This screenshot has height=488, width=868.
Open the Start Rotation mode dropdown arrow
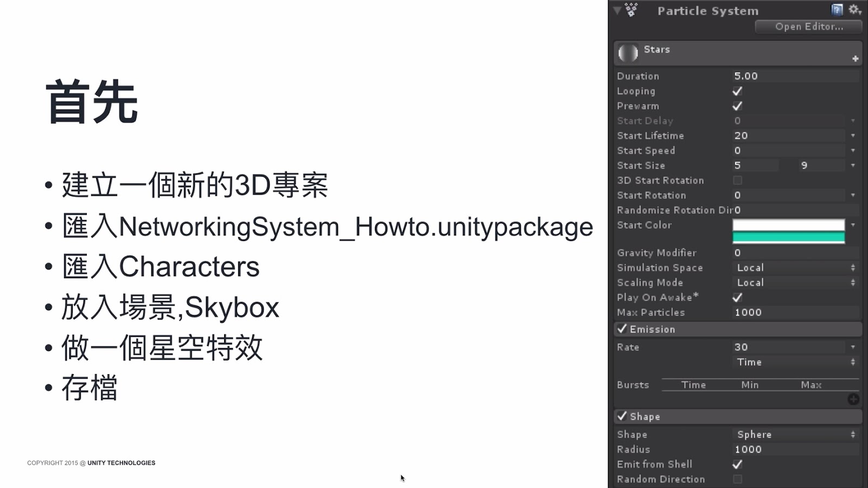853,195
